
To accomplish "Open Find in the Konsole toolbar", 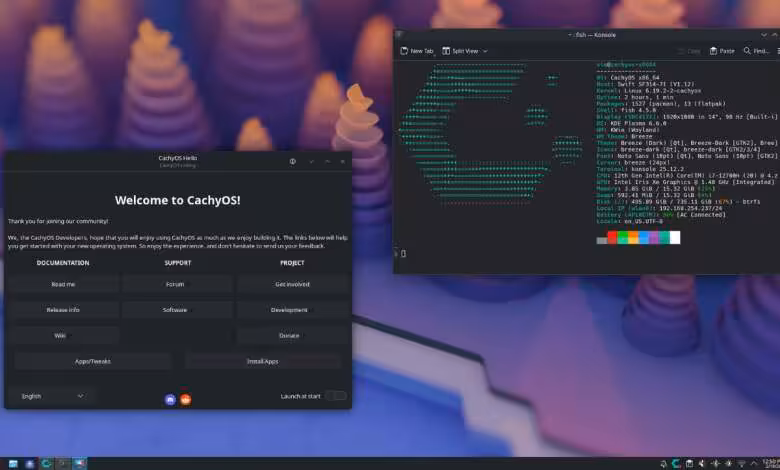I will 756,51.
